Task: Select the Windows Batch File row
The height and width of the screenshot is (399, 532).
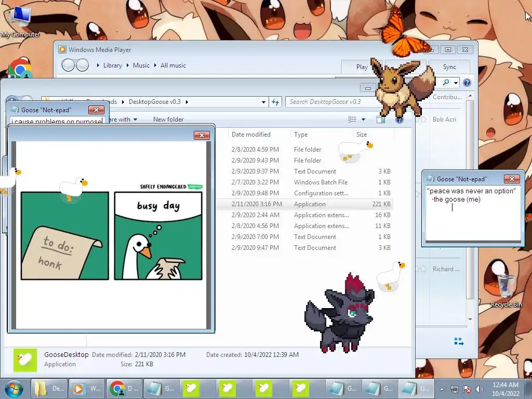Action: coord(304,182)
